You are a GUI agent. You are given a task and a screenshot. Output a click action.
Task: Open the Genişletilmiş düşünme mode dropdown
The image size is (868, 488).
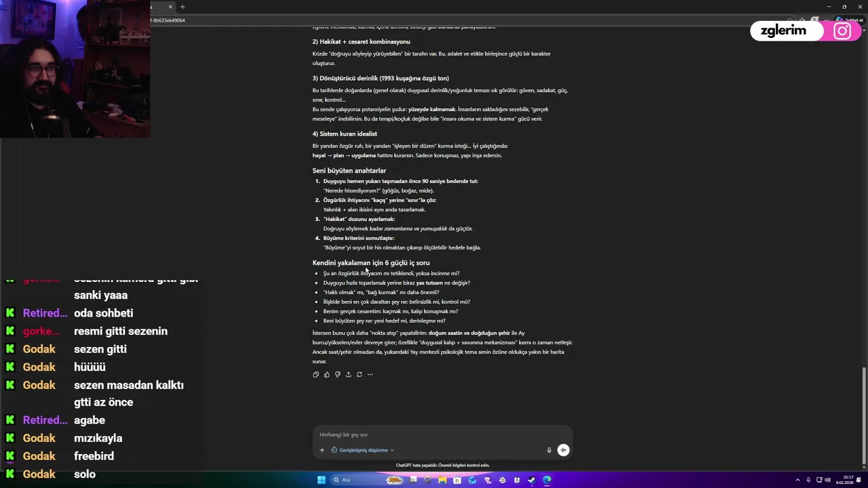pos(363,450)
